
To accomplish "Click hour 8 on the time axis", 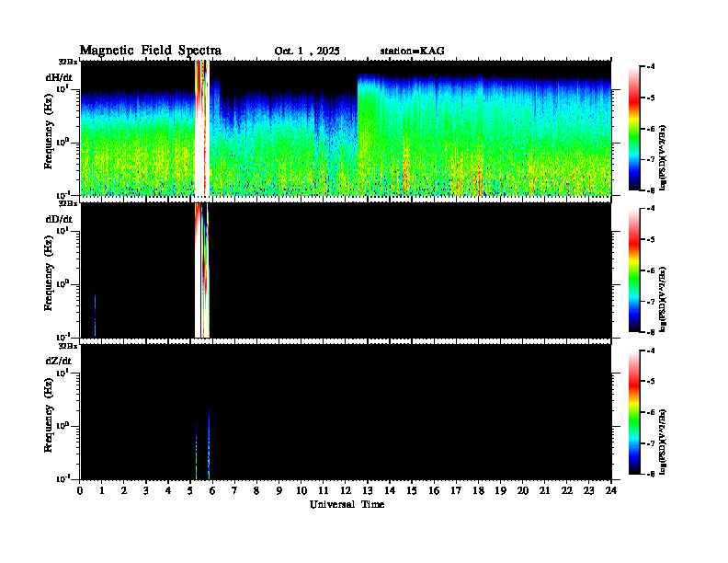I will [256, 491].
